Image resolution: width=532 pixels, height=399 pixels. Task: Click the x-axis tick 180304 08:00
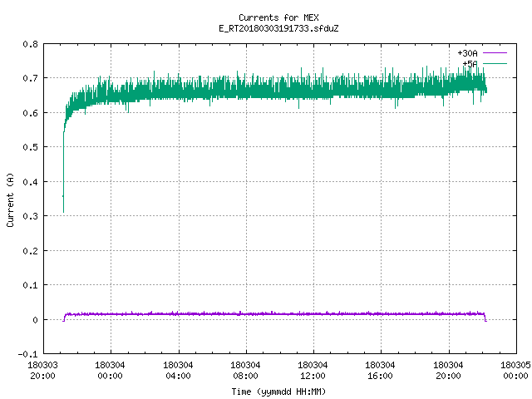pyautogui.click(x=246, y=371)
